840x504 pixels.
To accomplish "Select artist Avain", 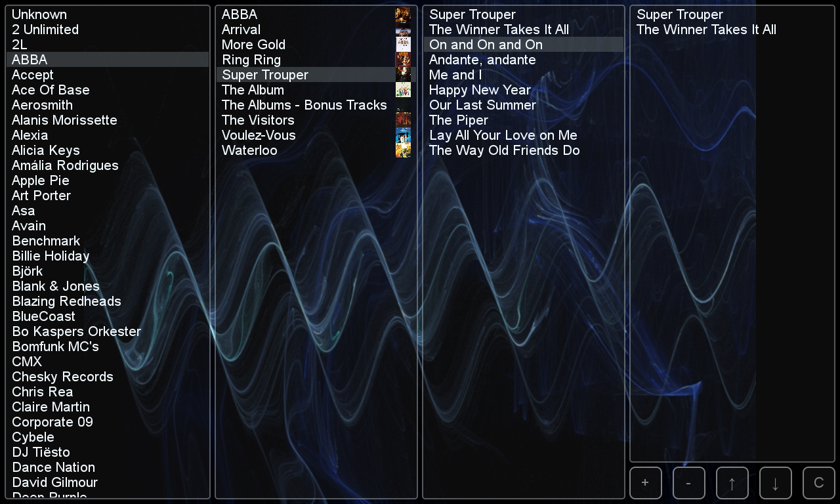I will pyautogui.click(x=108, y=226).
